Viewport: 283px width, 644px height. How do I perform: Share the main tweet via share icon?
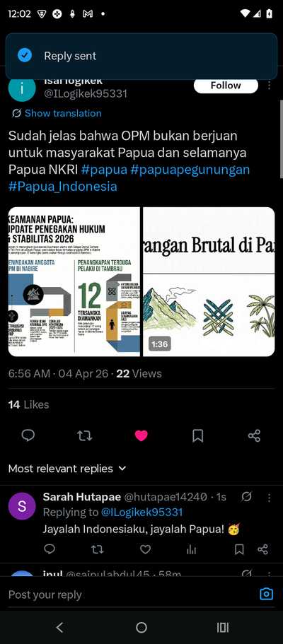[x=254, y=435]
